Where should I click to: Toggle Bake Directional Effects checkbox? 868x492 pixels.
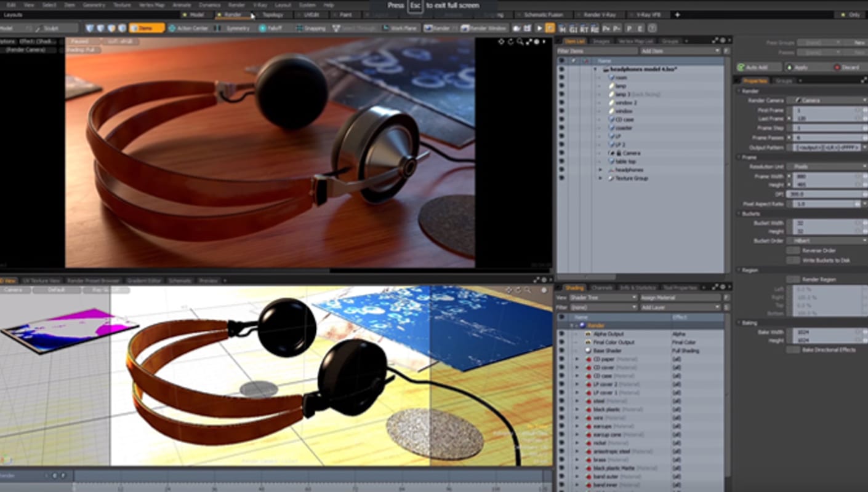(794, 349)
